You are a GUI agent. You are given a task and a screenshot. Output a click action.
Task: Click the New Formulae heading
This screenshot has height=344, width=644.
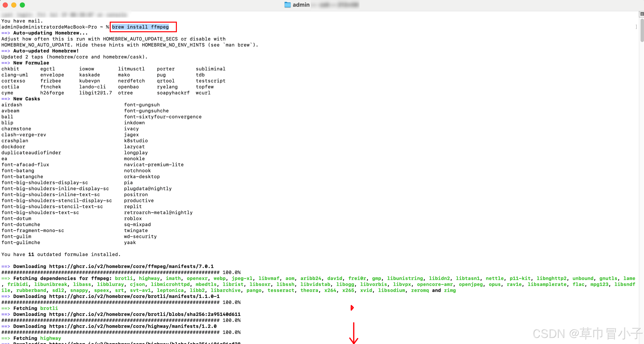31,63
